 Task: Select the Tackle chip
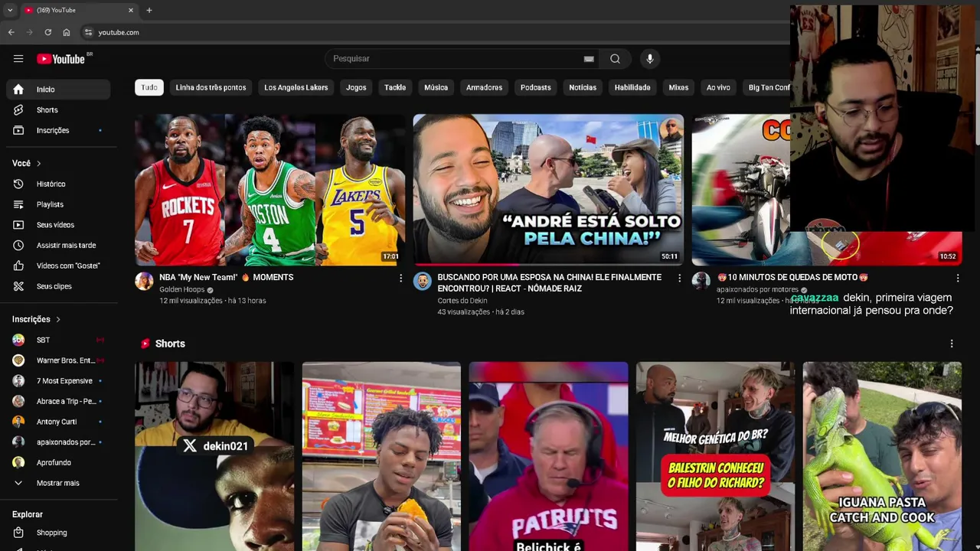pos(395,87)
